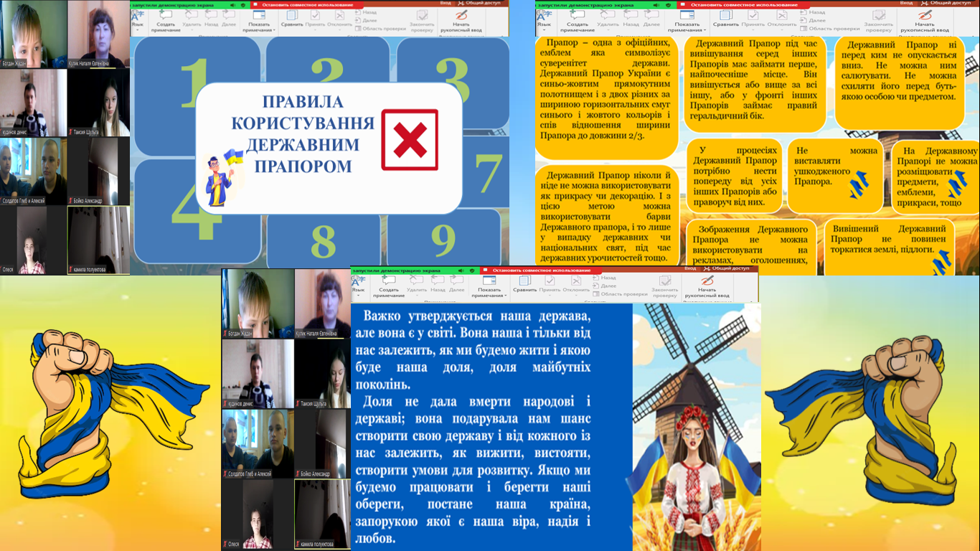Open Солдатов Глеб и Алексей video beside blue text slide
The width and height of the screenshot is (980, 551).
(258, 443)
